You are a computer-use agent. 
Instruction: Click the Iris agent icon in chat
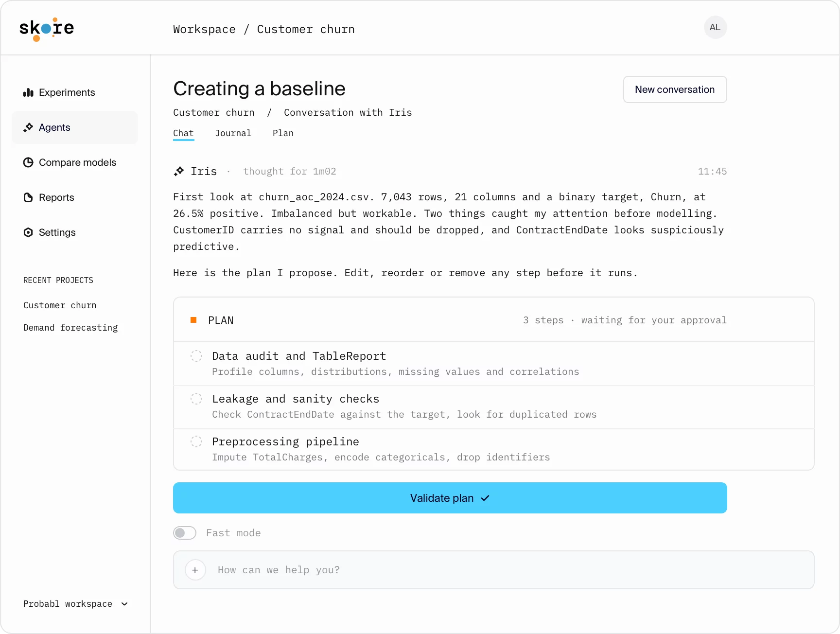[x=179, y=171]
